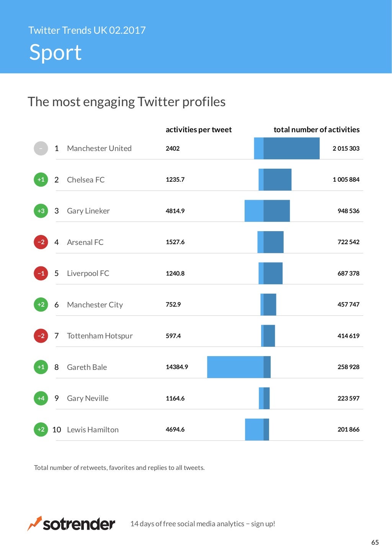The image size is (392, 555).
Task: Click the Gareth Bale profile name
Action: tap(87, 367)
